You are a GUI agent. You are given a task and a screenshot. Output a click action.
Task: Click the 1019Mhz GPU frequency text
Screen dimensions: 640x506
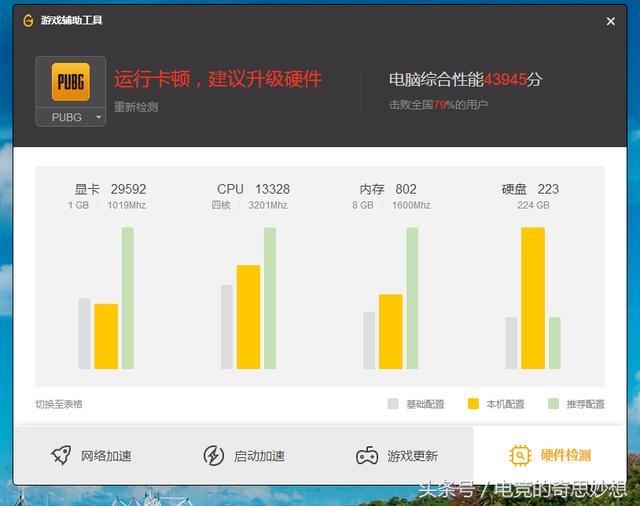pyautogui.click(x=127, y=205)
